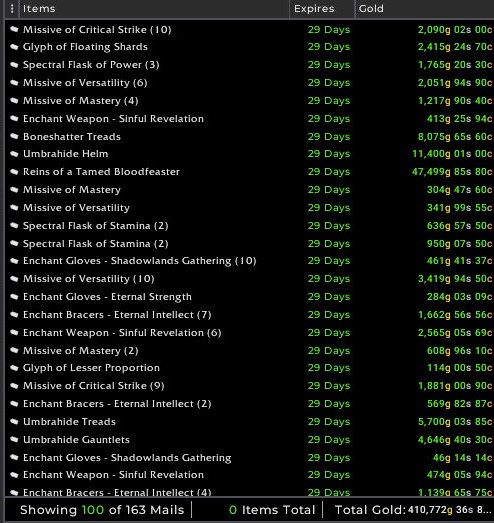Select Umbrahide Treads mail
The width and height of the screenshot is (494, 523).
pyautogui.click(x=69, y=422)
